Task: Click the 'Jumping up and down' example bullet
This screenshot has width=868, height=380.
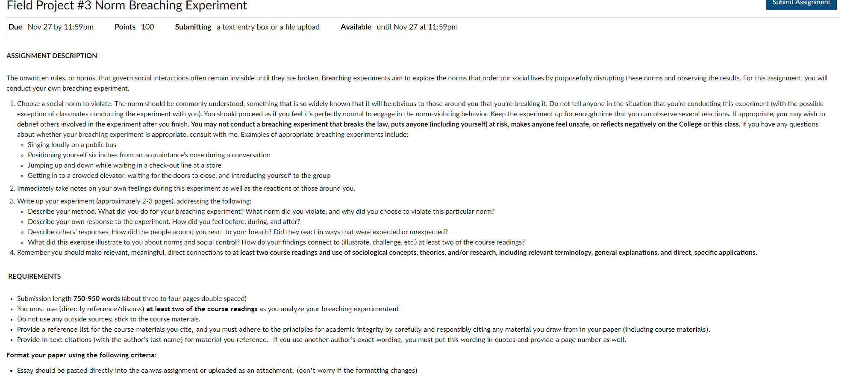Action: click(124, 165)
